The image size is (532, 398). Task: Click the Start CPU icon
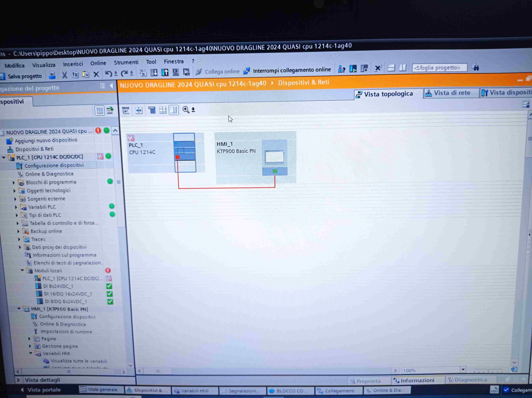click(353, 69)
